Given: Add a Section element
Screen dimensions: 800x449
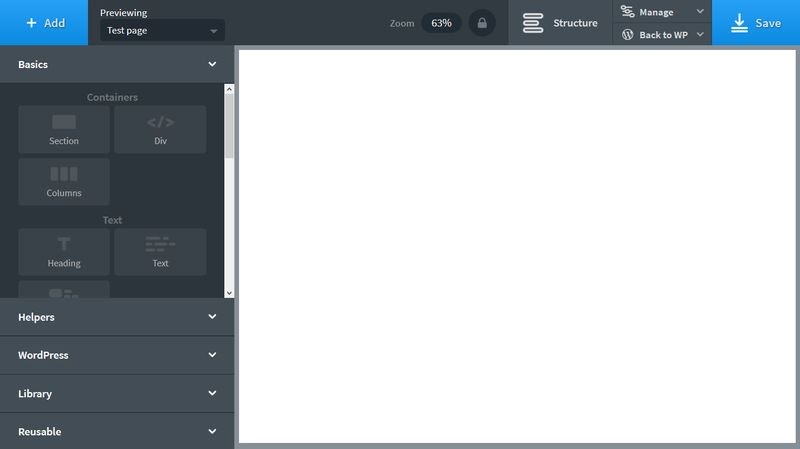Looking at the screenshot, I should tap(64, 130).
